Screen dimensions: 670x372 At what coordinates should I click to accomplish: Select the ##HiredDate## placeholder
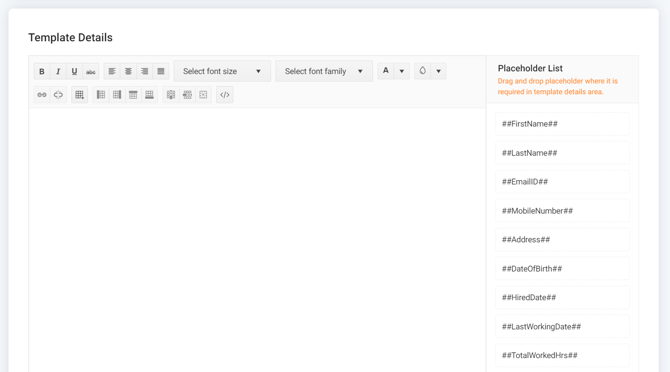(x=562, y=298)
